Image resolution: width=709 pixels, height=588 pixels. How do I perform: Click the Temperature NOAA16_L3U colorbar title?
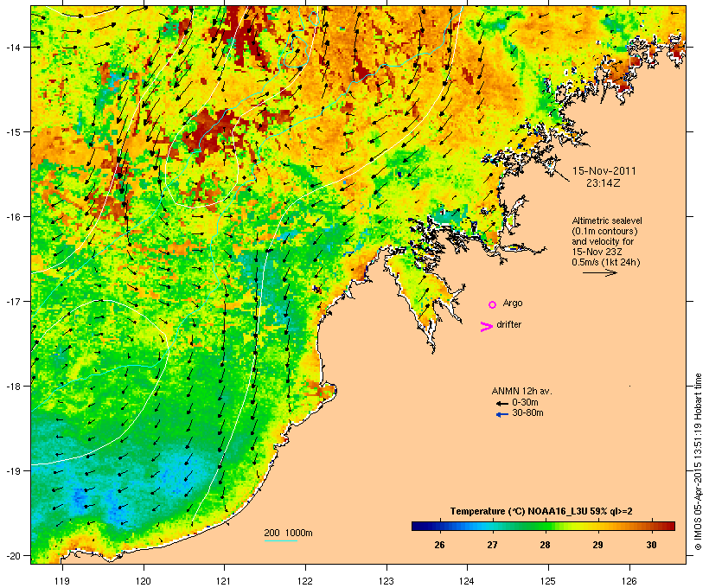click(541, 511)
